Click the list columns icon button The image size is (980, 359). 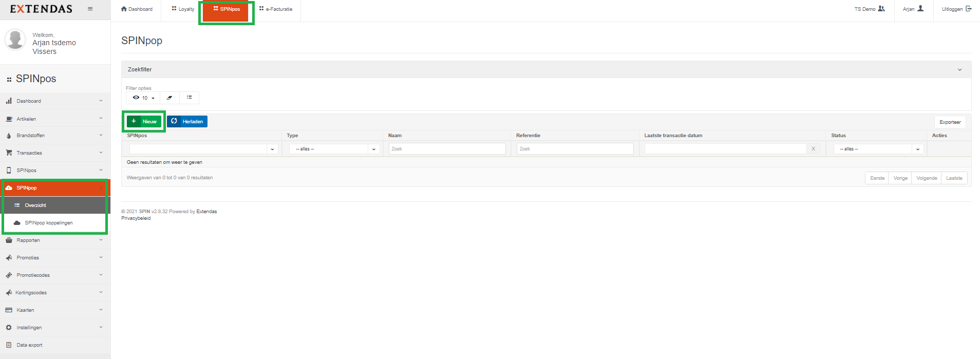click(x=189, y=98)
